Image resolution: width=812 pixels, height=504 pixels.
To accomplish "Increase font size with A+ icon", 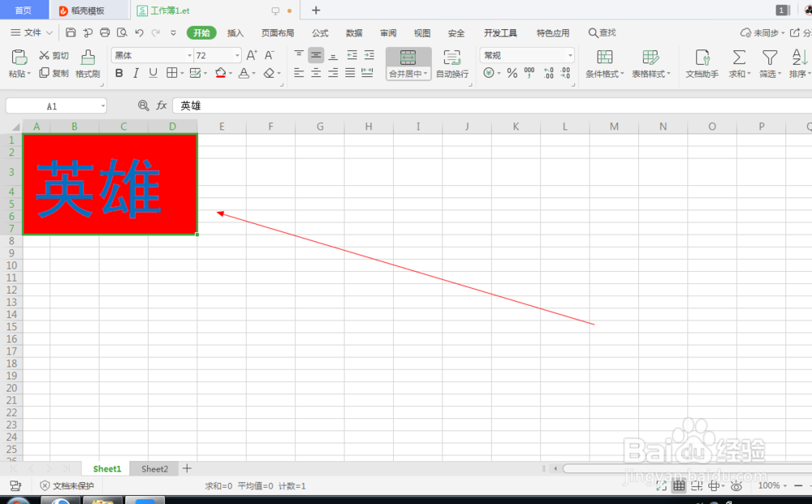I will [252, 55].
